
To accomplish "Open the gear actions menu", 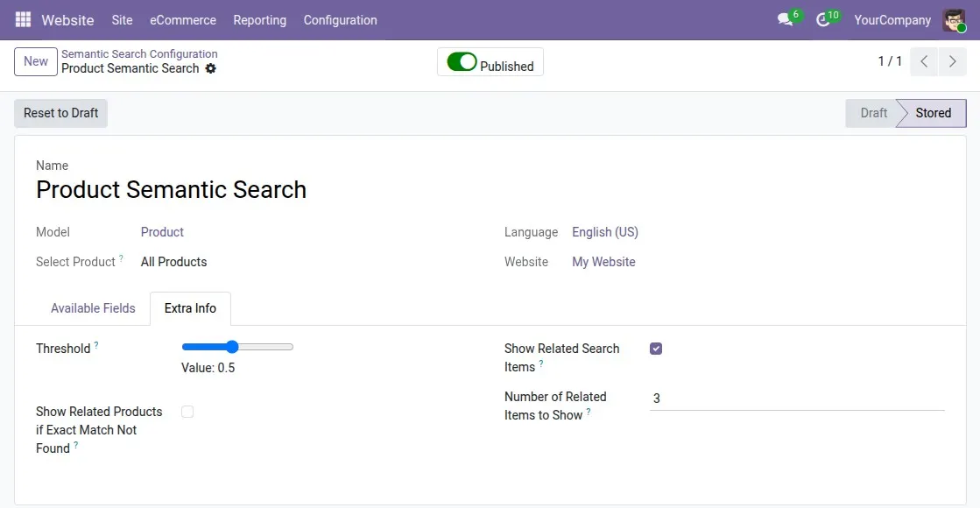I will tap(210, 68).
